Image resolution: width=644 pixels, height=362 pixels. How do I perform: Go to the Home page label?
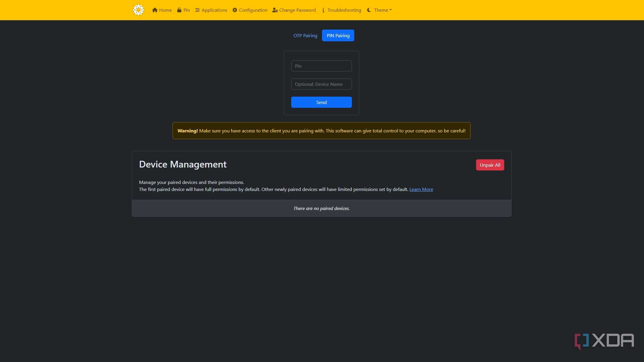tap(165, 10)
